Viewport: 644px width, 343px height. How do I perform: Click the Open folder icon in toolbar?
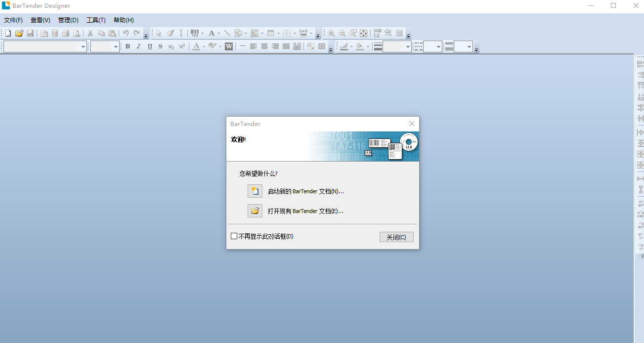coord(19,33)
